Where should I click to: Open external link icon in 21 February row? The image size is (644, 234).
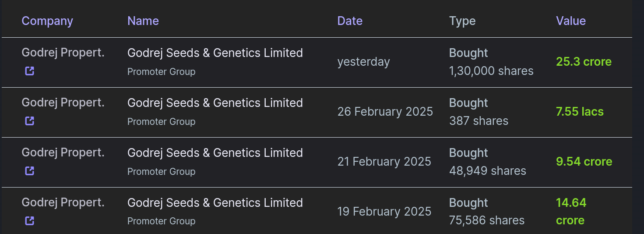pyautogui.click(x=29, y=170)
